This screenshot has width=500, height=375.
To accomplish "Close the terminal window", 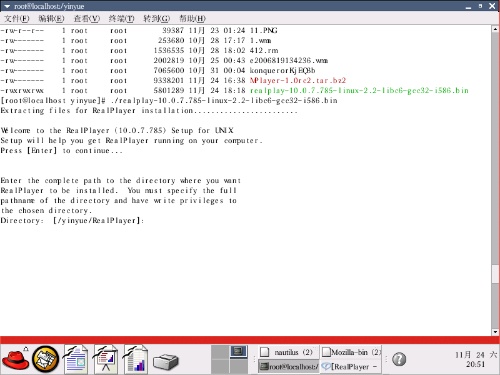I will click(x=492, y=6).
